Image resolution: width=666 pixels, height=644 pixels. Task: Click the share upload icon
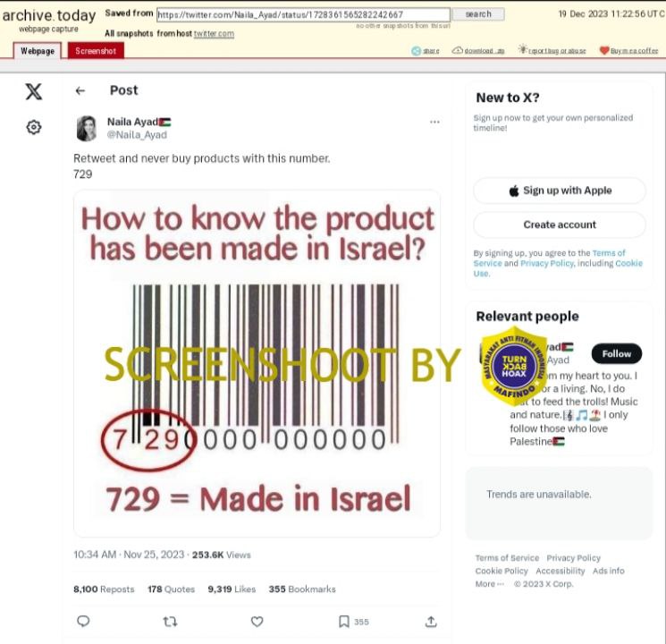(431, 622)
